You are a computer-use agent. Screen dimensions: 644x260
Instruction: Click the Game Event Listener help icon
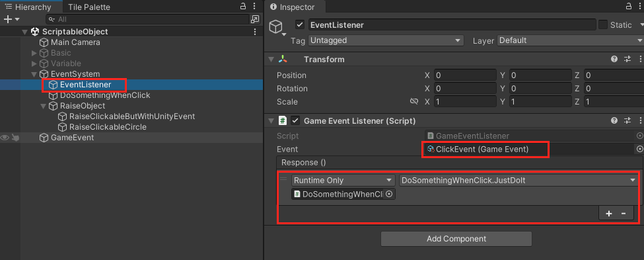tap(614, 121)
